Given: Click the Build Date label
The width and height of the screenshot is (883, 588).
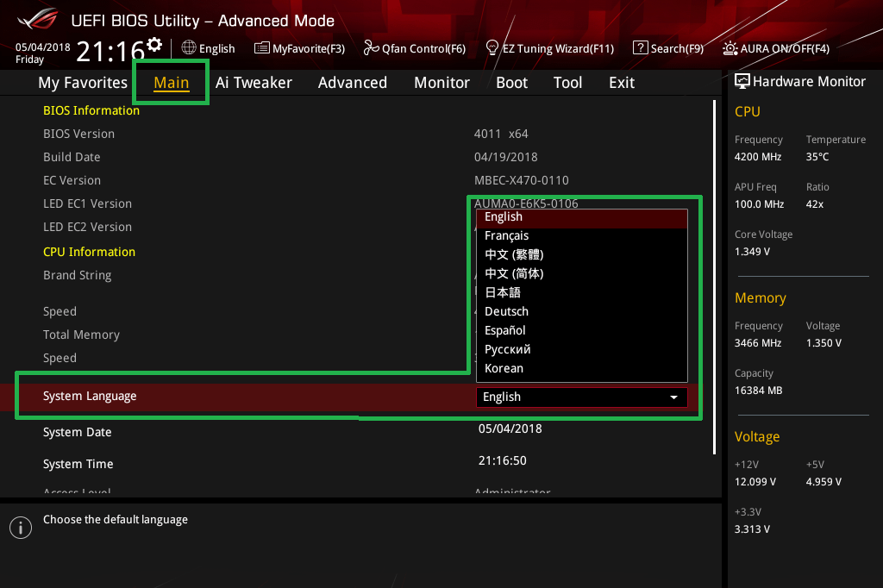Looking at the screenshot, I should pyautogui.click(x=72, y=157).
